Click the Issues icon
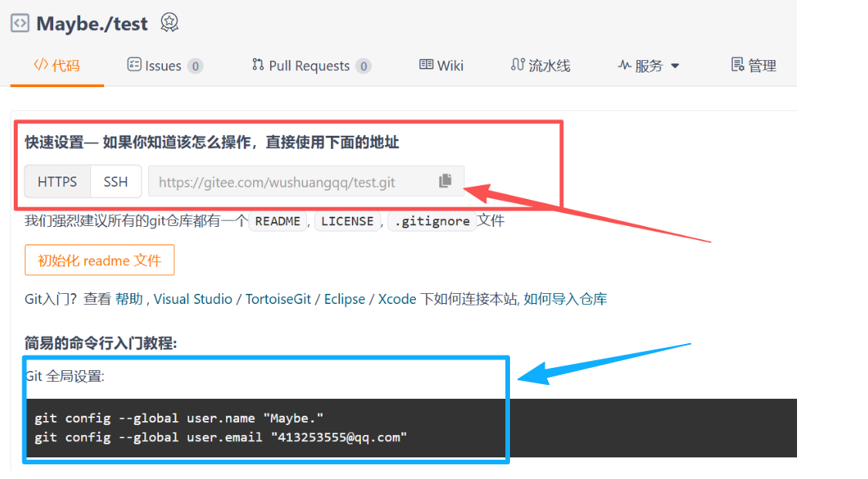Screen dimensions: 868x479 click(x=134, y=65)
